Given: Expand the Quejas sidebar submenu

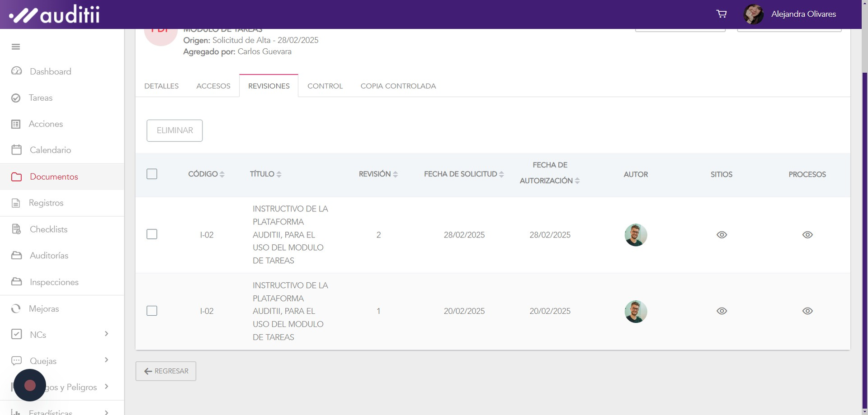Looking at the screenshot, I should [107, 360].
